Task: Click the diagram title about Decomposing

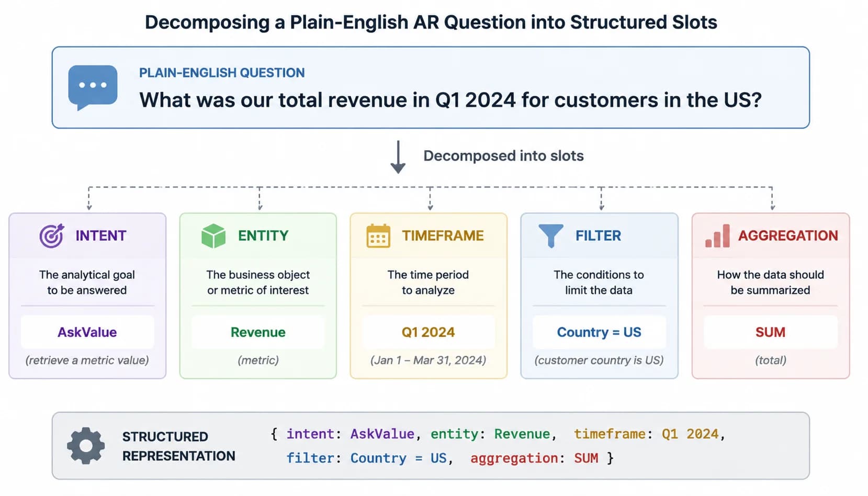Action: pos(431,22)
